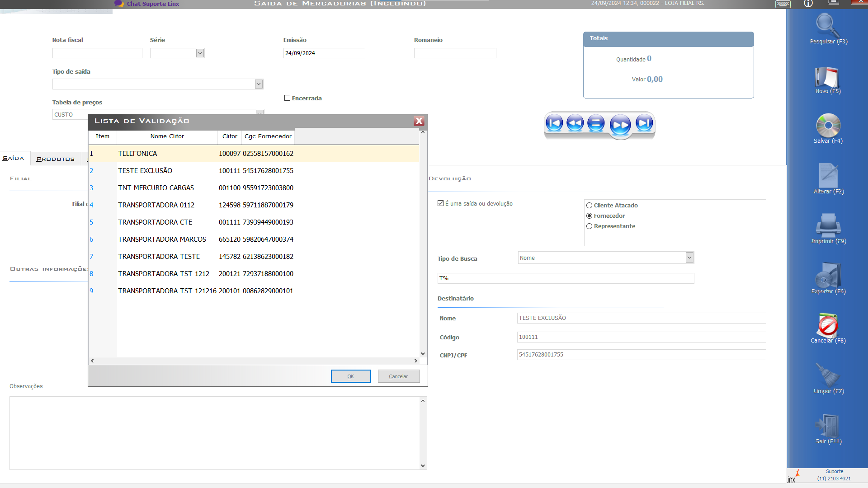This screenshot has width=868, height=488.
Task: Click the list's horizontal scrollbar right arrow
Action: tap(415, 361)
